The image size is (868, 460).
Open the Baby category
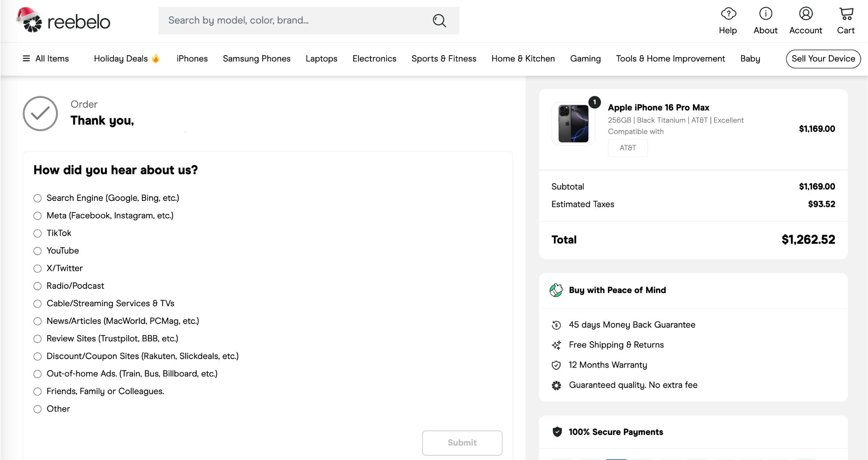pyautogui.click(x=750, y=59)
